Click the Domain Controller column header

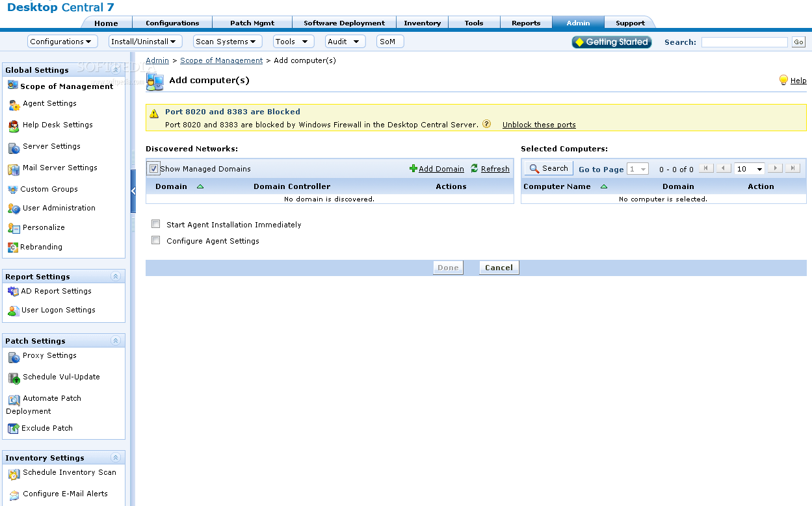(x=292, y=186)
